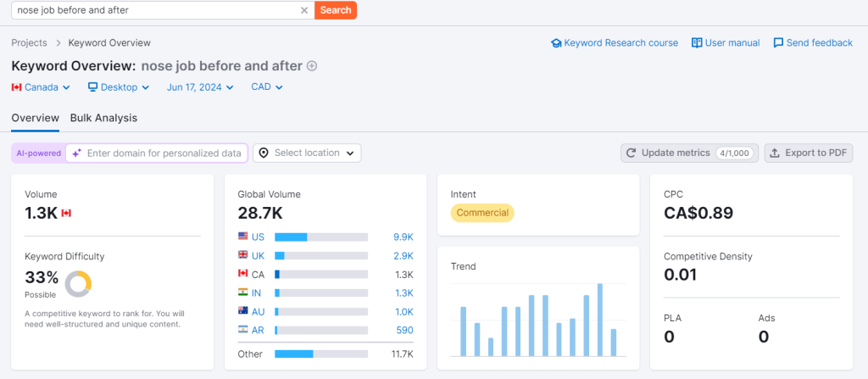This screenshot has width=868, height=379.
Task: Click the orange Search button
Action: (x=336, y=10)
